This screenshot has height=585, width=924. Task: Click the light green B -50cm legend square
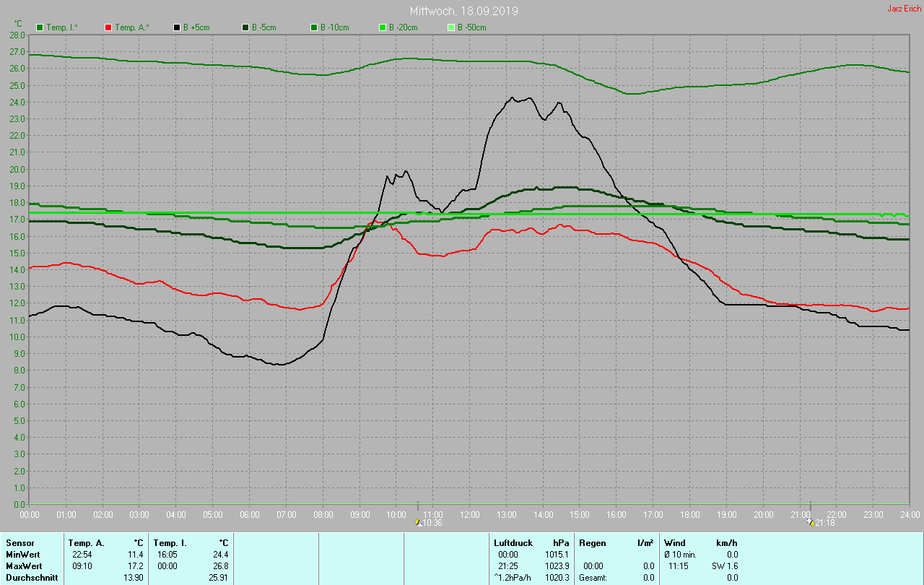[451, 27]
